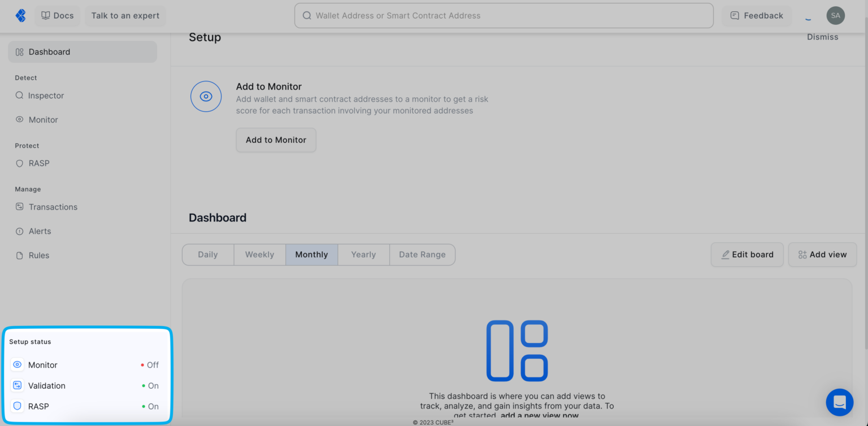This screenshot has height=426, width=868.
Task: Open RASP via the shield icon under Protect
Action: (x=19, y=163)
